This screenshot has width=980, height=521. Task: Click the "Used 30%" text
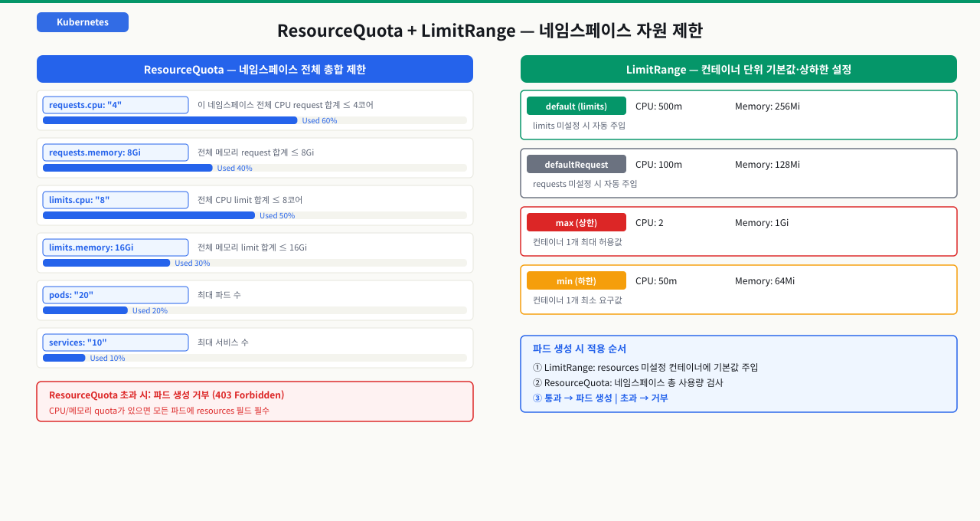point(192,263)
